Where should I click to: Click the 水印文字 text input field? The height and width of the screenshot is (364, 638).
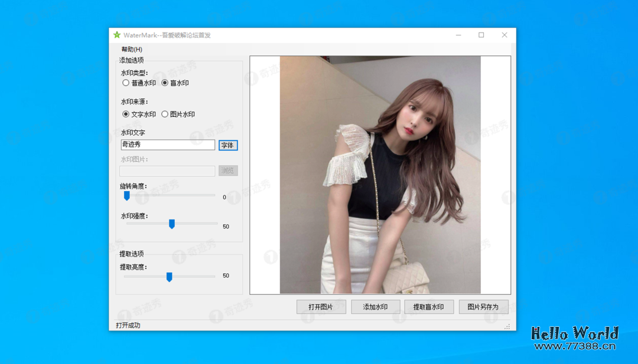tap(168, 145)
